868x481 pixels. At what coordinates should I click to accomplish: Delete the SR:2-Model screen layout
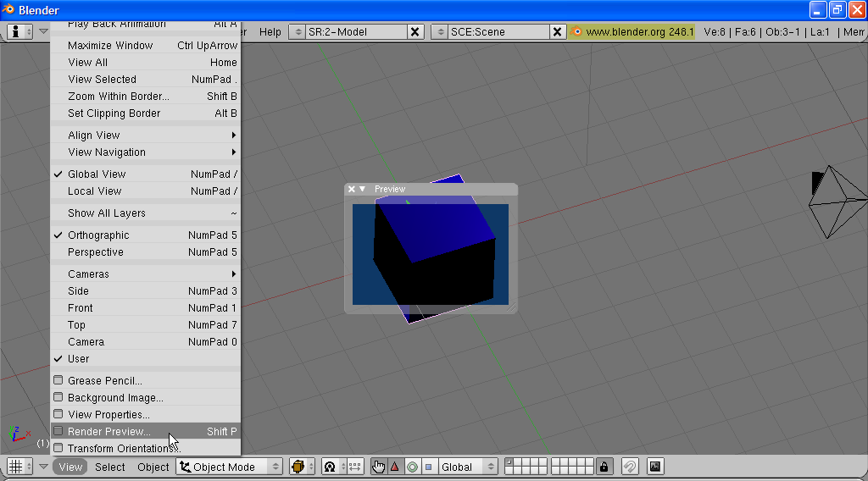point(415,32)
